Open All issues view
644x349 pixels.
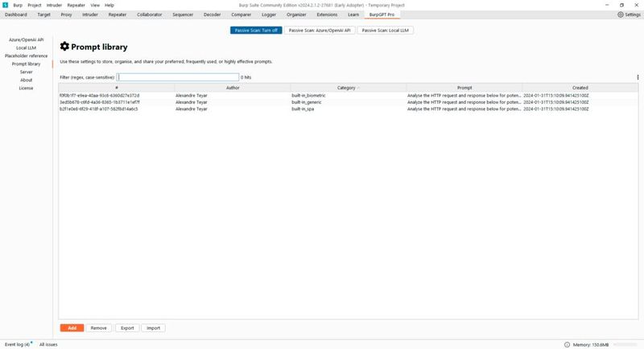(x=48, y=344)
